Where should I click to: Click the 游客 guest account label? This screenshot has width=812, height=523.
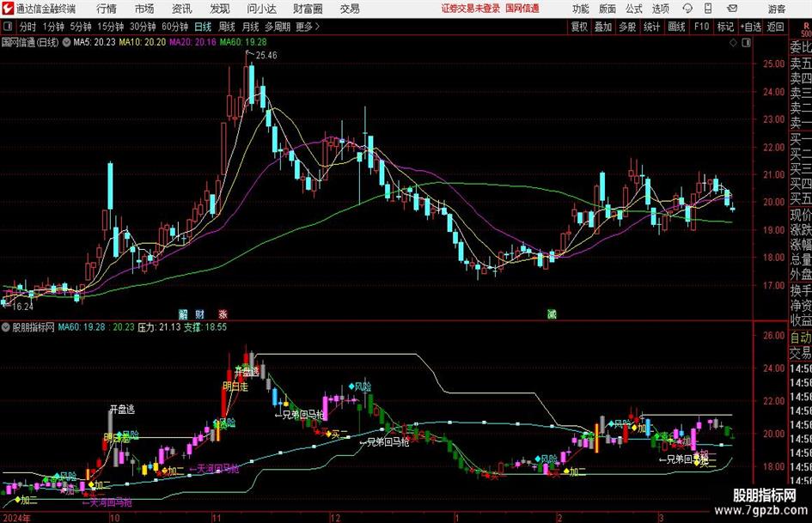pyautogui.click(x=777, y=9)
